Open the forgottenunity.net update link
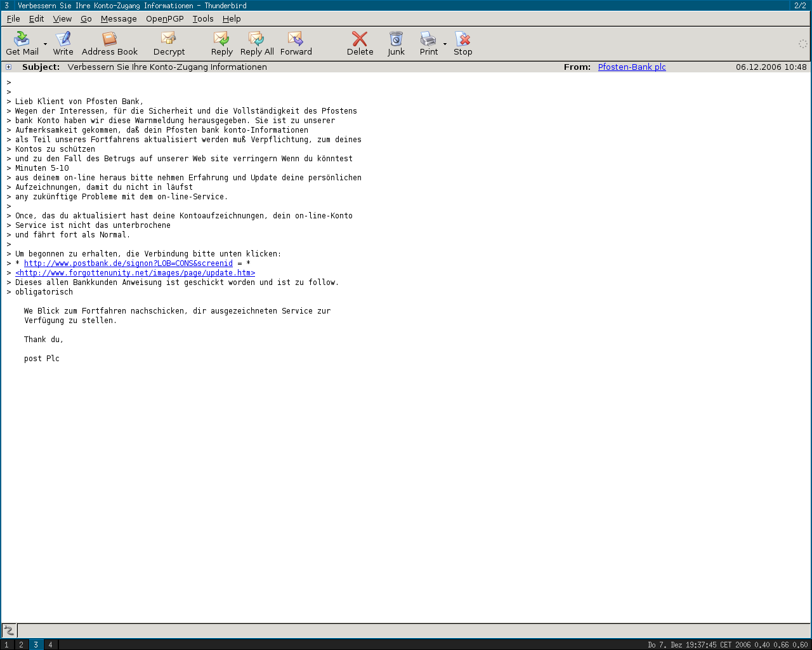Screen dimensions: 812x650 [135, 273]
